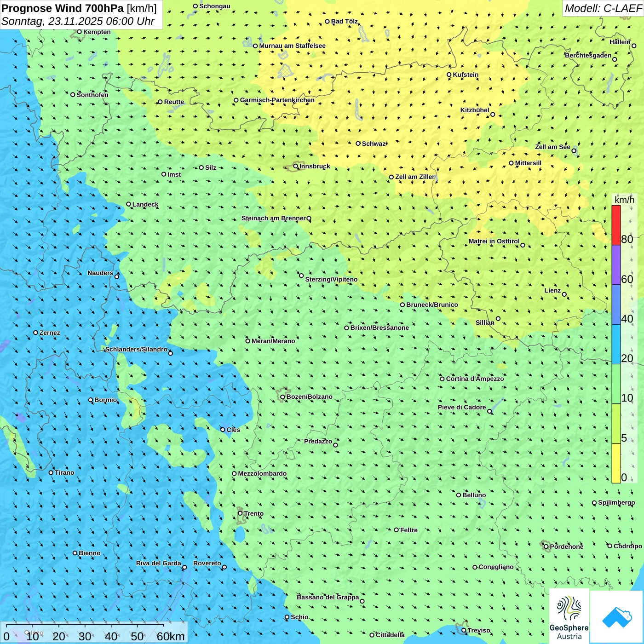Click the Bad Tölz location marker
Screen dimensions: 644x644
(327, 21)
